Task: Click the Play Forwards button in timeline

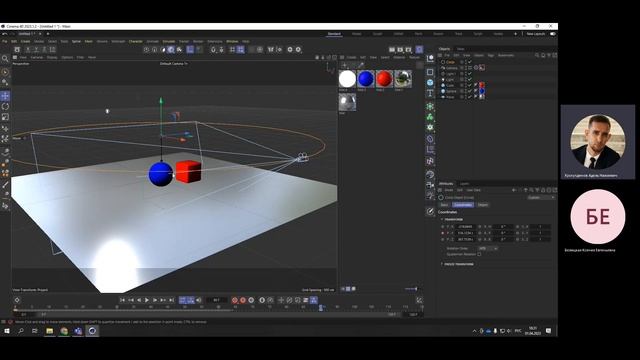Action: coord(147,300)
